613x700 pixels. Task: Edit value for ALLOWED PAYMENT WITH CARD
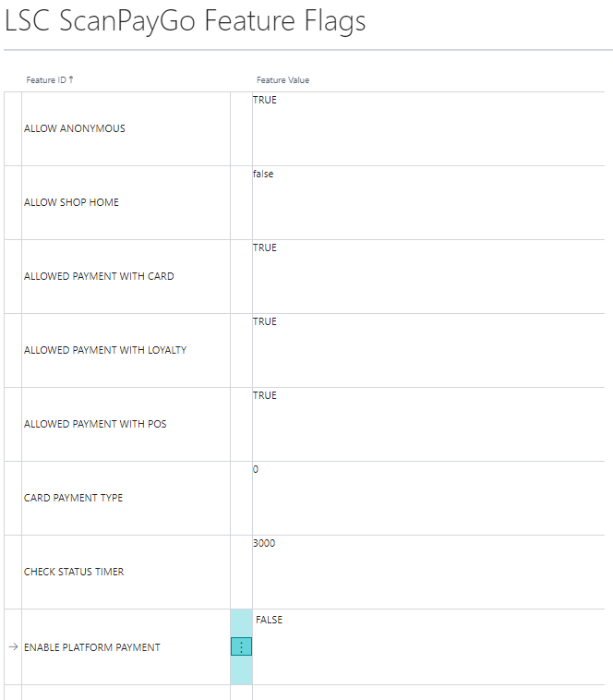(x=265, y=247)
